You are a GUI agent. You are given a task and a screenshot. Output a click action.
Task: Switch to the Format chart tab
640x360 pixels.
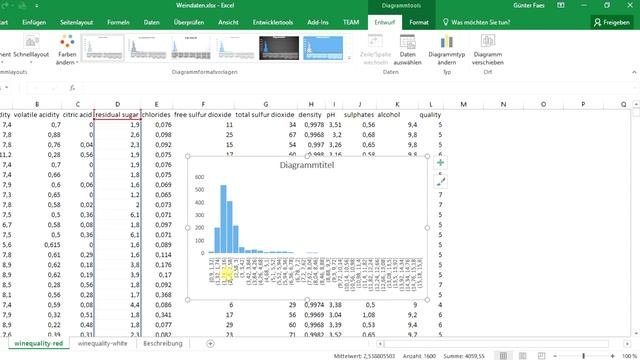pos(419,22)
